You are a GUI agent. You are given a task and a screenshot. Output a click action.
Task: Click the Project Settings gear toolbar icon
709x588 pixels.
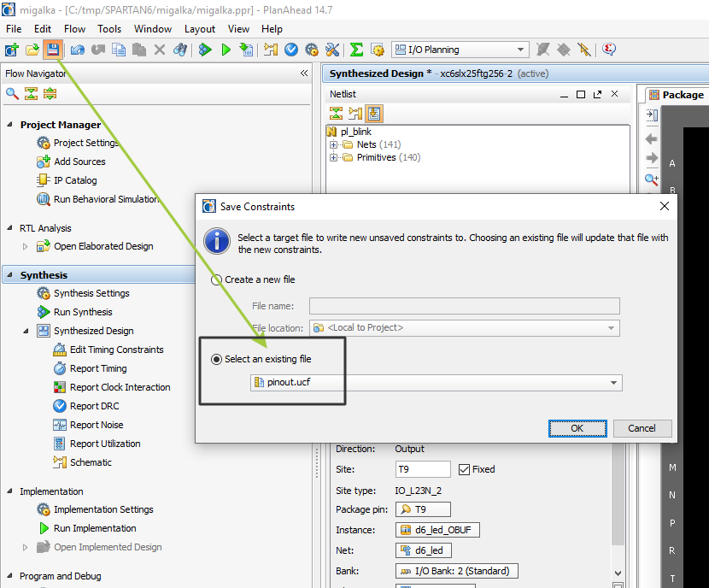point(312,50)
